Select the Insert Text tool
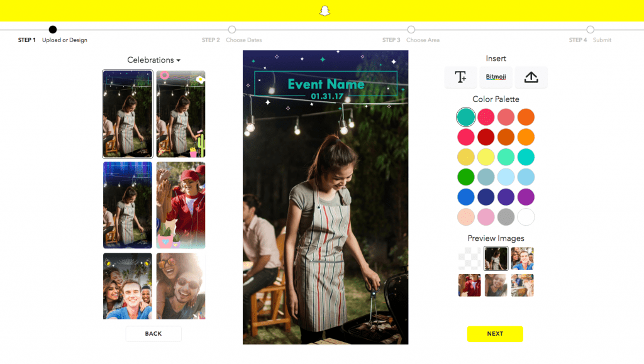644x364 pixels. [x=460, y=77]
